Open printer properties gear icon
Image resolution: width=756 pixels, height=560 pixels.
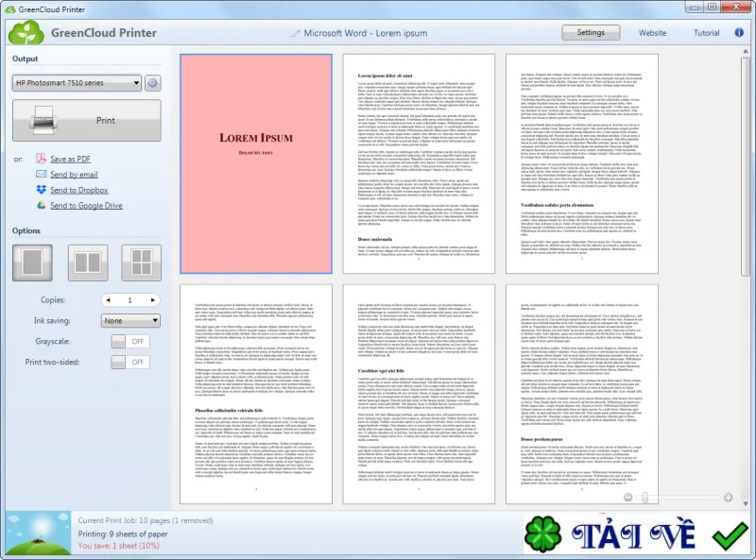pyautogui.click(x=153, y=83)
